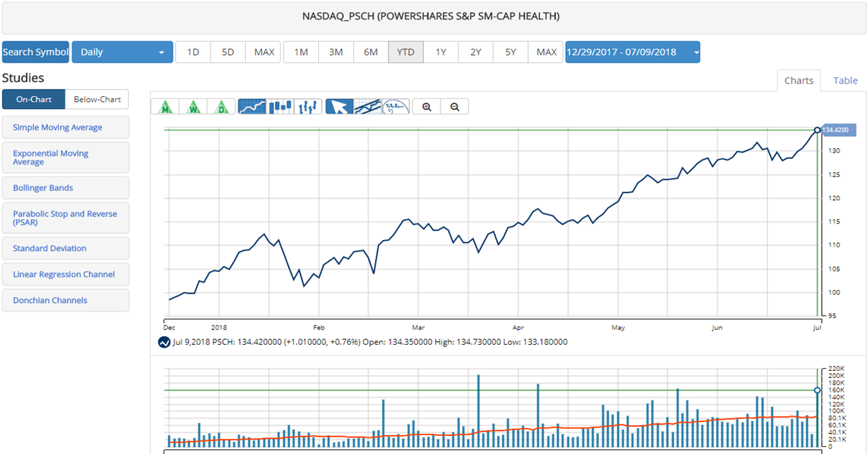Switch to the Charts tab
The height and width of the screenshot is (454, 868).
pos(799,80)
